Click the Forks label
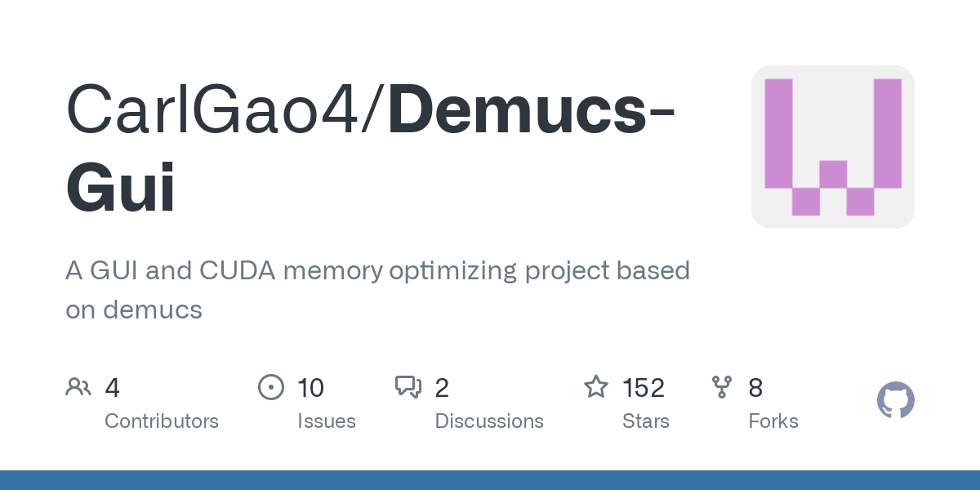The height and width of the screenshot is (490, 980). click(x=773, y=421)
